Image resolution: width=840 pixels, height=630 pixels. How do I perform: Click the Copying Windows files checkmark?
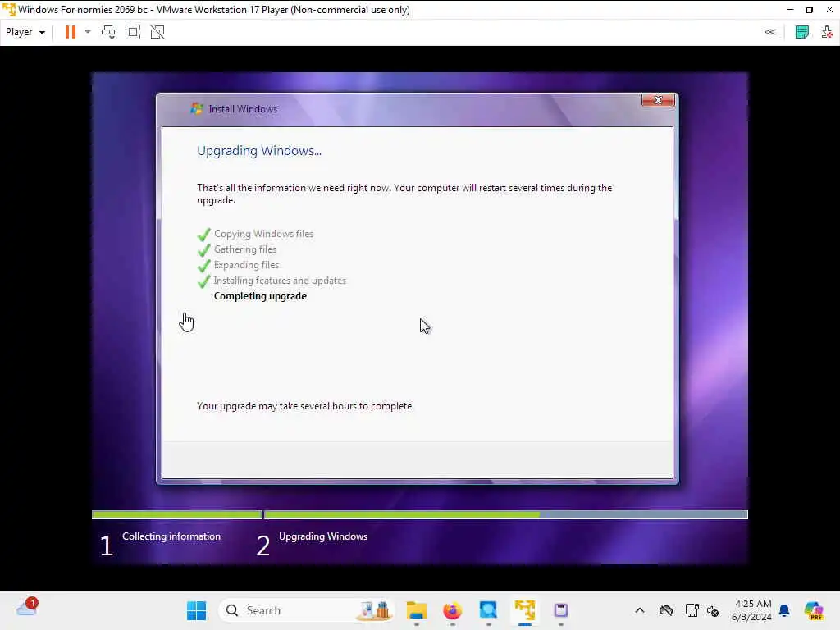click(x=203, y=235)
